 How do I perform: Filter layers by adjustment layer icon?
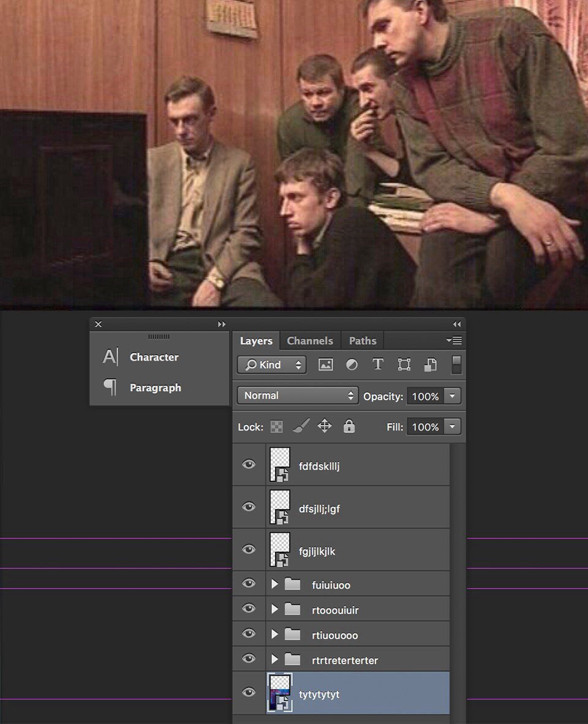[x=352, y=365]
